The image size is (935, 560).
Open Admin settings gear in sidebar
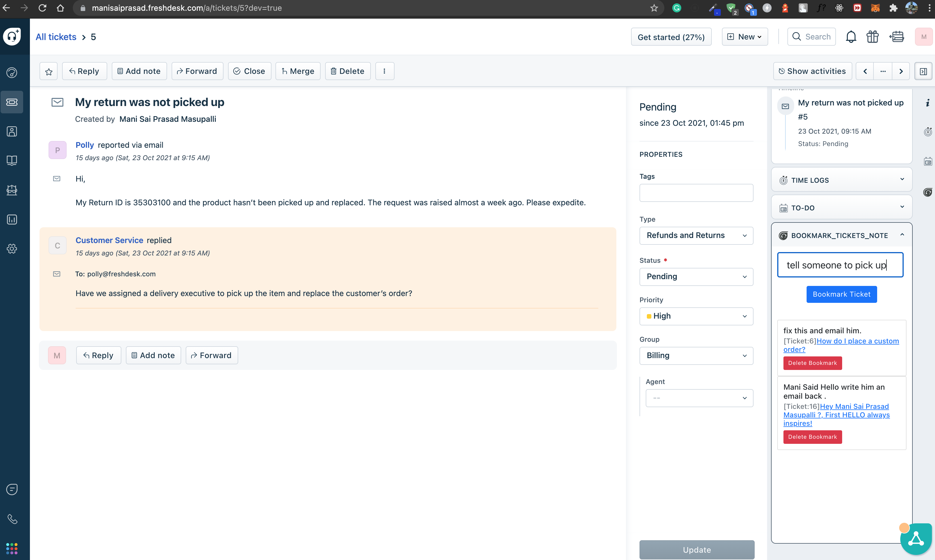(x=12, y=249)
